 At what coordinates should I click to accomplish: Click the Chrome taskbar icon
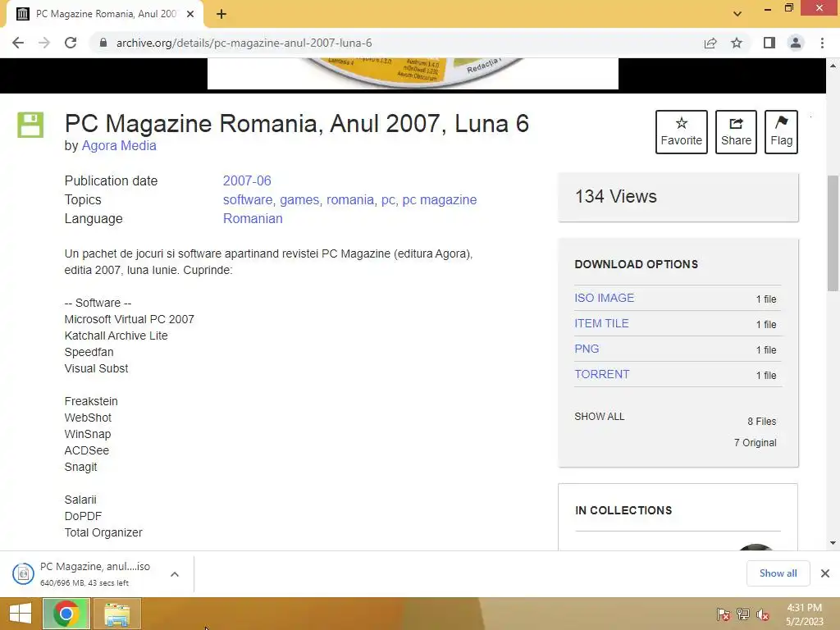tap(66, 614)
